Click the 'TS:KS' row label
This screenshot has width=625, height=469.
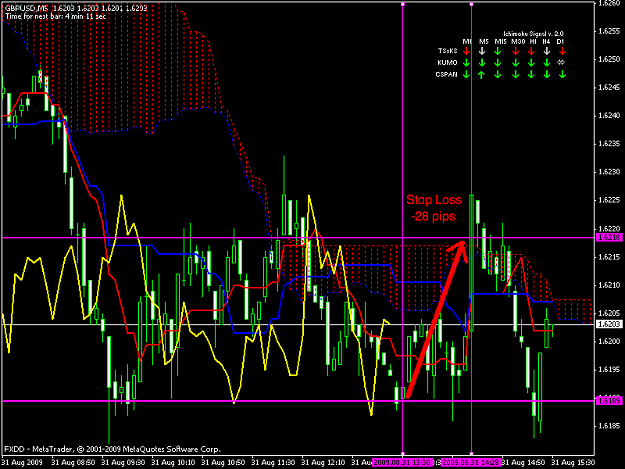(448, 51)
